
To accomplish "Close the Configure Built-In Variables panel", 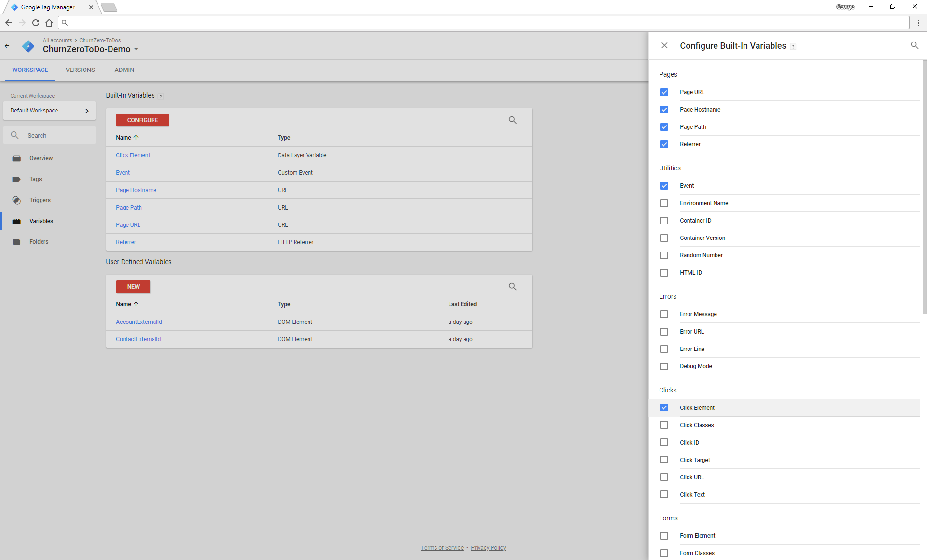I will (x=664, y=45).
